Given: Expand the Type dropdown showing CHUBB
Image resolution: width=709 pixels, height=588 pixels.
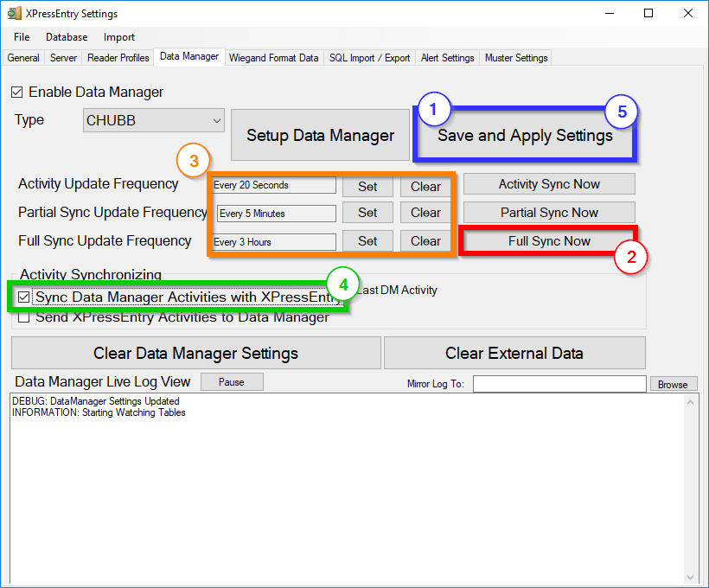Looking at the screenshot, I should (154, 120).
